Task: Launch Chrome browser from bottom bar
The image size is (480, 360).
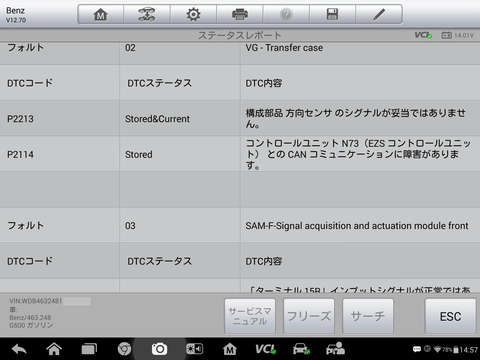Action: point(124,349)
